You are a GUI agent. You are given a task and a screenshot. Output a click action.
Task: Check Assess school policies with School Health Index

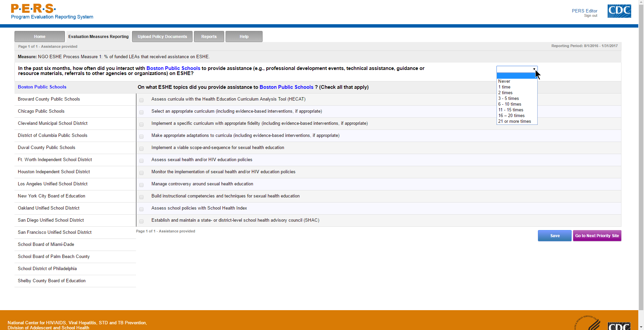click(x=141, y=209)
